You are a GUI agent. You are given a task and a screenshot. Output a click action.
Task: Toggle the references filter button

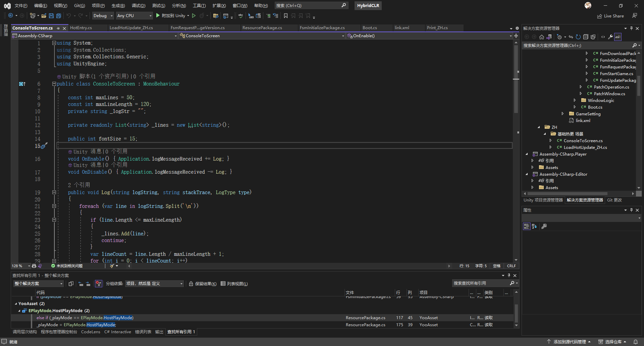pos(98,284)
